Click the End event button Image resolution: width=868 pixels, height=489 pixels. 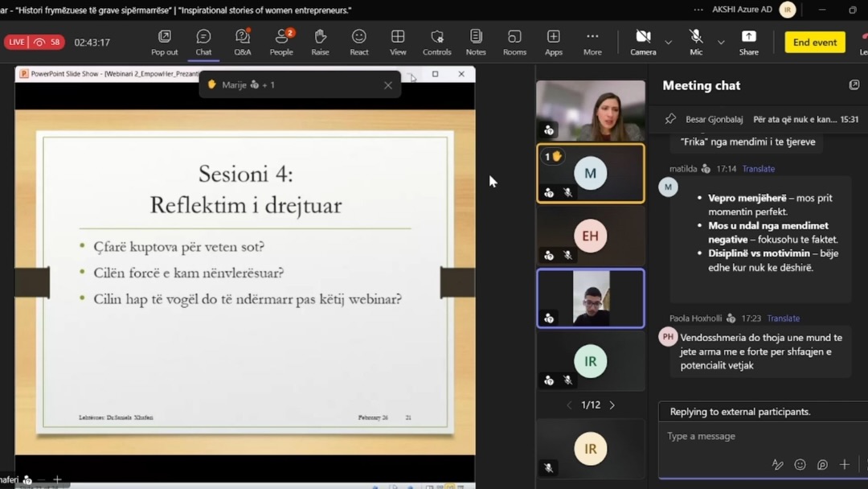click(814, 42)
